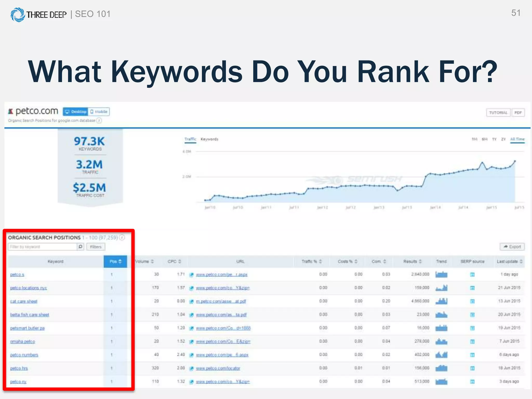Open keyword link cat care sheet
Viewport: 532px width, 399px height.
tap(24, 301)
